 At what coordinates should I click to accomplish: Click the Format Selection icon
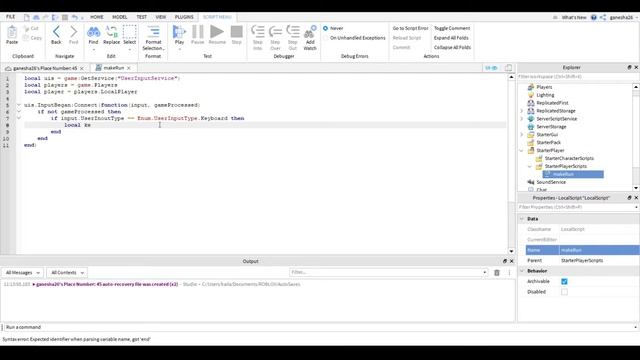153,32
